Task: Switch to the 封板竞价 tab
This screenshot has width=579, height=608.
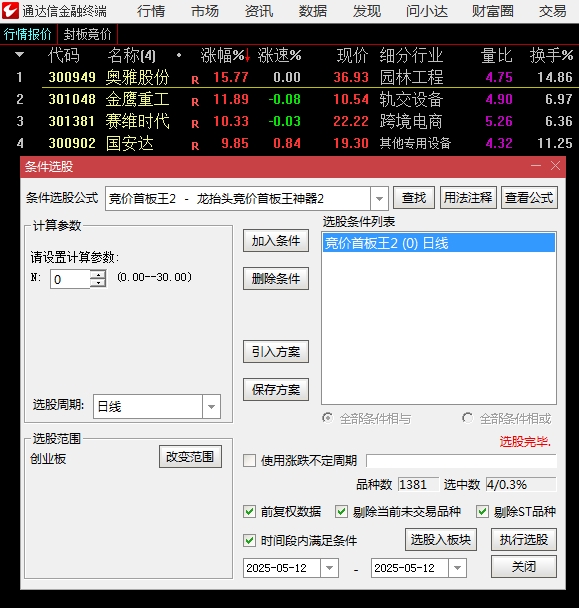Action: point(87,34)
